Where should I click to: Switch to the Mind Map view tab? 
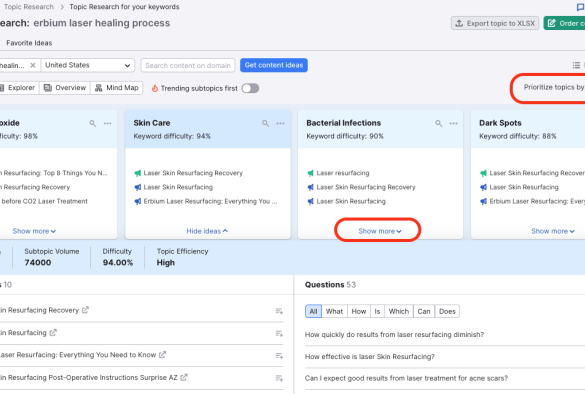tap(117, 88)
